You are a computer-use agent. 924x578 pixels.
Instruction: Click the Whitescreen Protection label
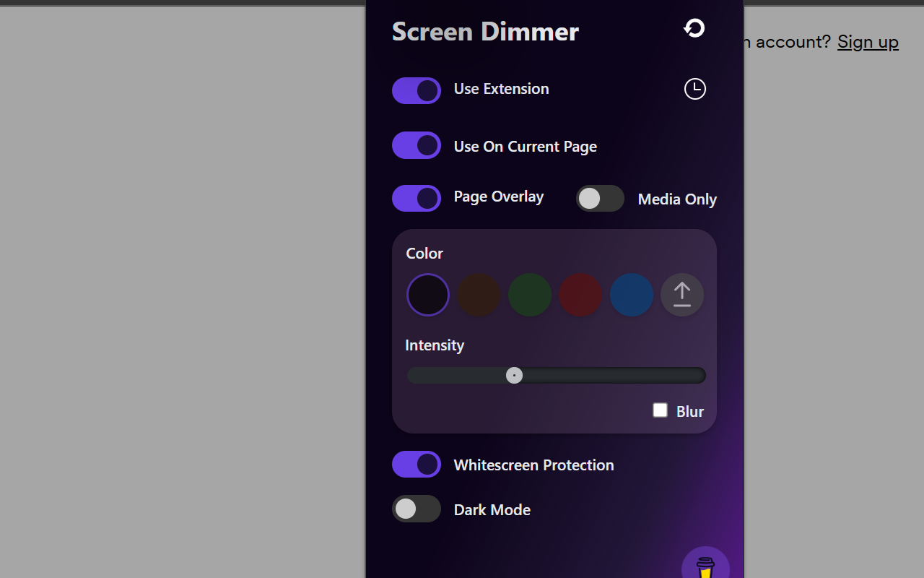533,465
